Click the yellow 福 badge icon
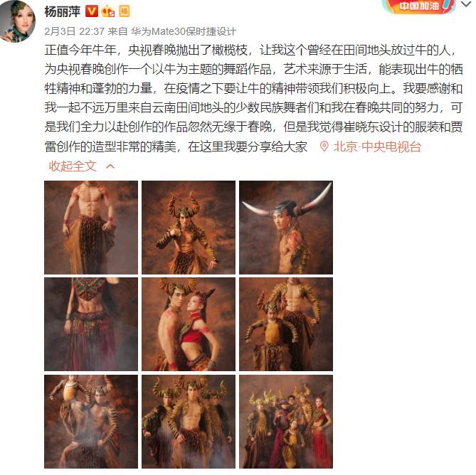 (124, 11)
